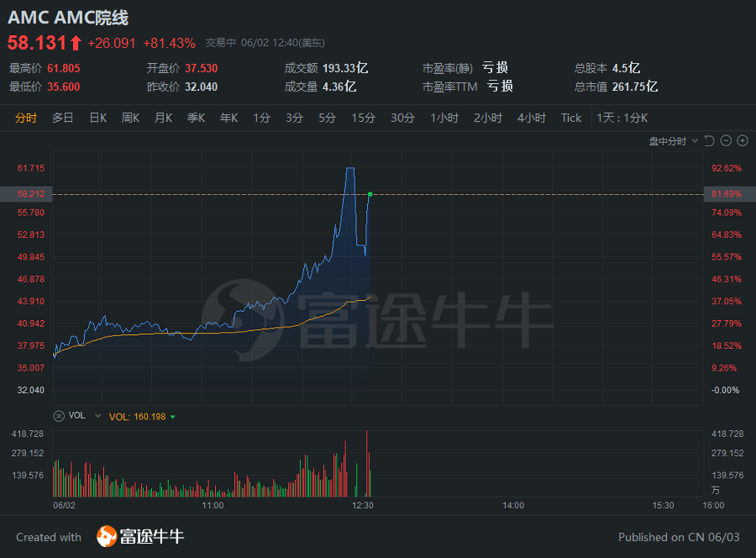756x558 pixels.
Task: Click the 14:00 time axis label
Action: [x=513, y=505]
